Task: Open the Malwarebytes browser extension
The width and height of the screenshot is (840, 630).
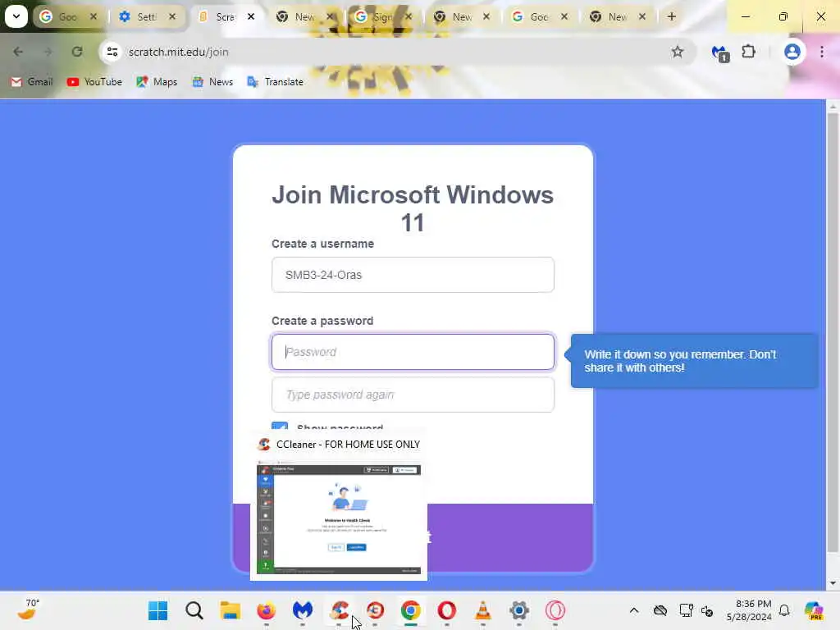Action: 719,52
